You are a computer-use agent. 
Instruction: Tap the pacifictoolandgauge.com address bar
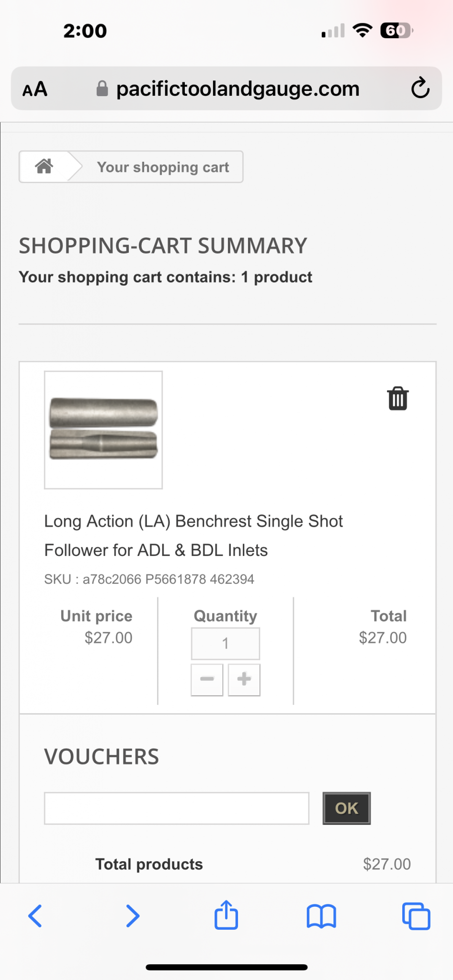coord(238,89)
